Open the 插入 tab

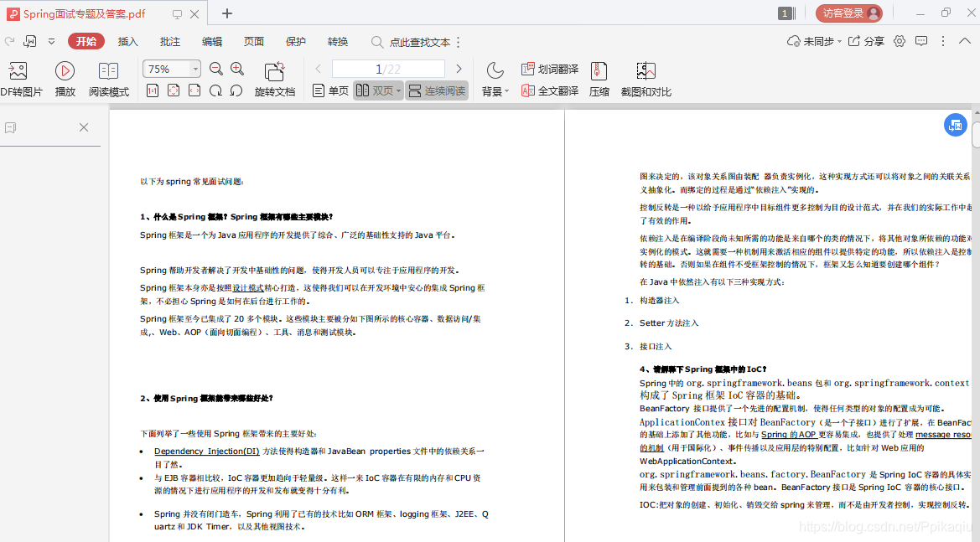pos(128,42)
